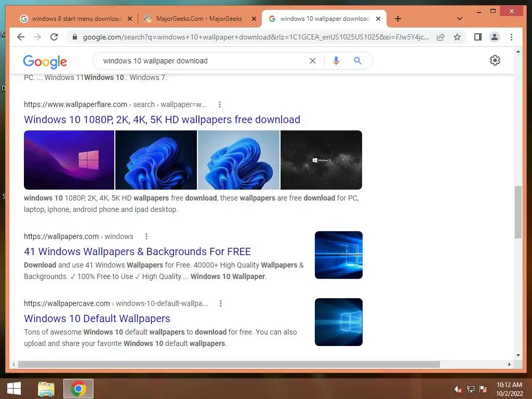Open 41 Windows Wallpapers & Backgrounds link
This screenshot has width=532, height=399.
pyautogui.click(x=137, y=251)
